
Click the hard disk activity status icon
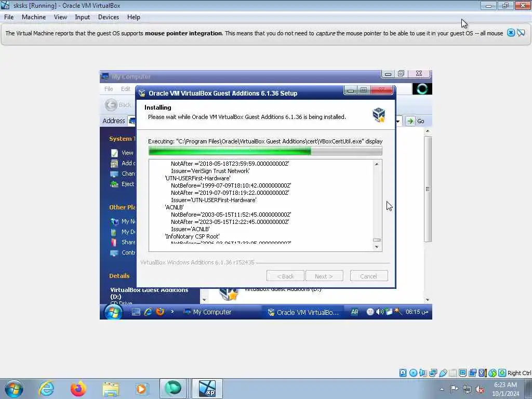[x=403, y=373]
